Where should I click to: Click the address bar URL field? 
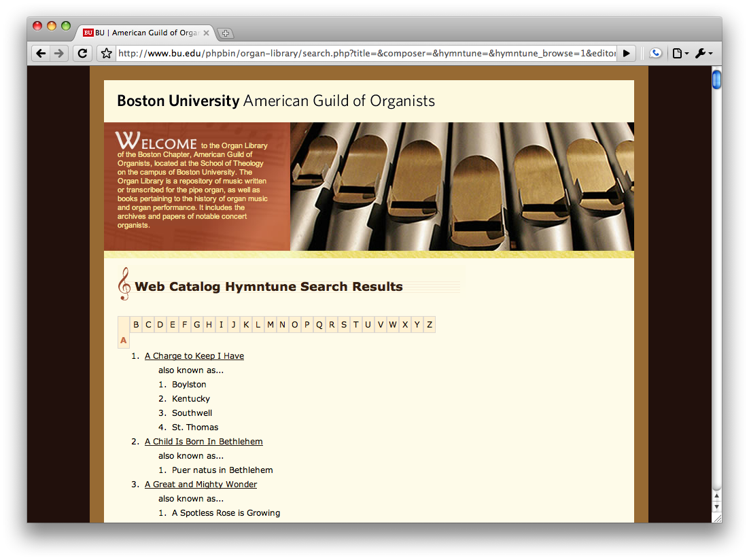click(366, 53)
